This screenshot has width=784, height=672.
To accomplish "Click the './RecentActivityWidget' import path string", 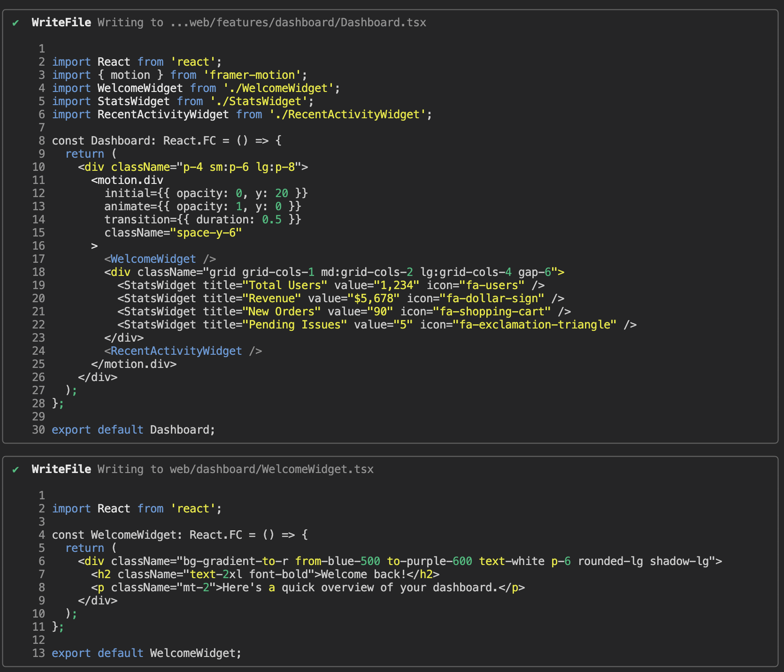I will pyautogui.click(x=347, y=115).
